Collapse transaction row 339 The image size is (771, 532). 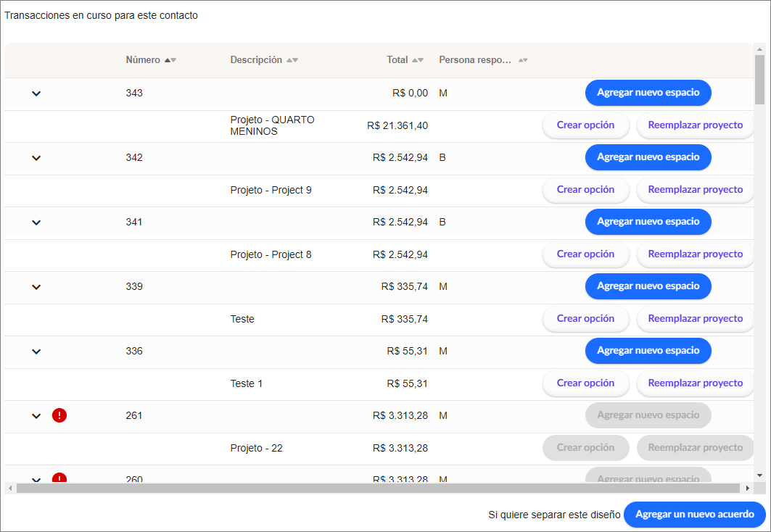[x=36, y=287]
